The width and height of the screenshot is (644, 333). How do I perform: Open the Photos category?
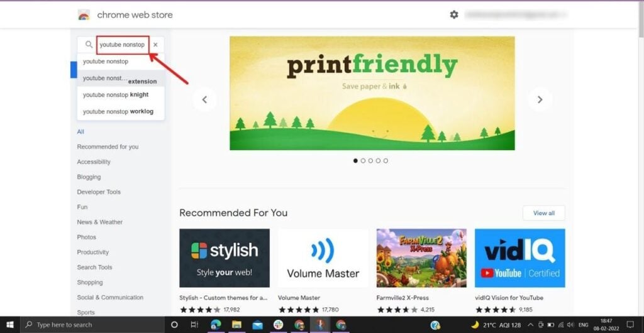(86, 237)
